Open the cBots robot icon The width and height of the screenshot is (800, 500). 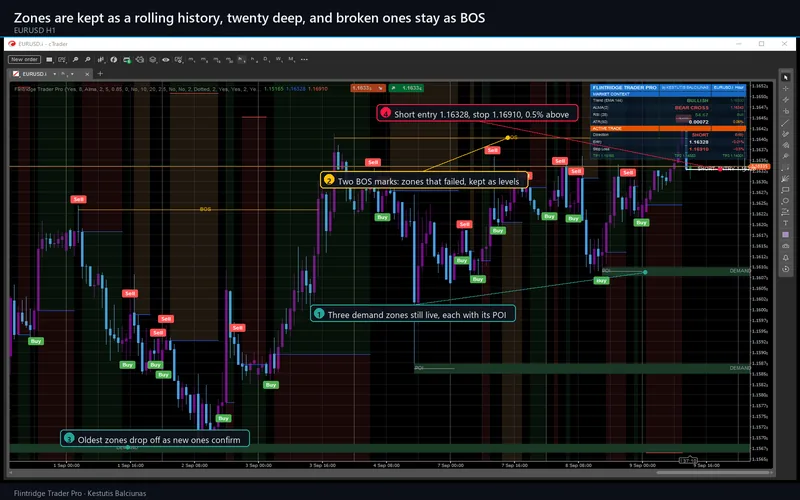[x=140, y=60]
